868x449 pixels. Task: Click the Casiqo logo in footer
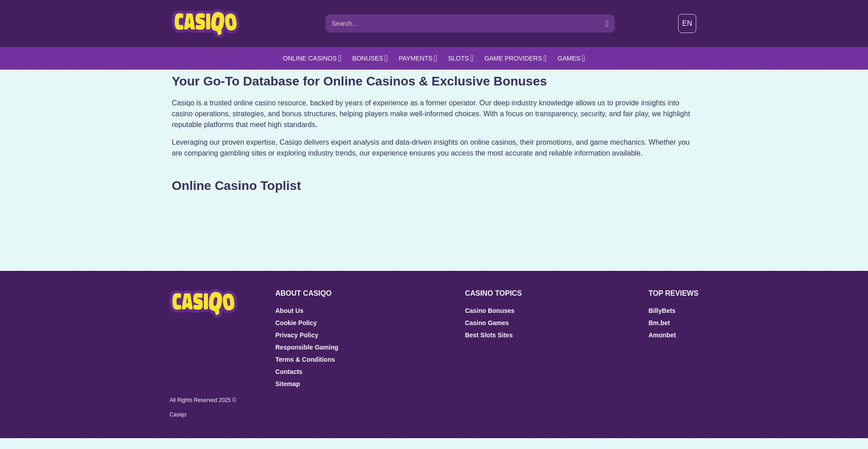click(x=203, y=303)
